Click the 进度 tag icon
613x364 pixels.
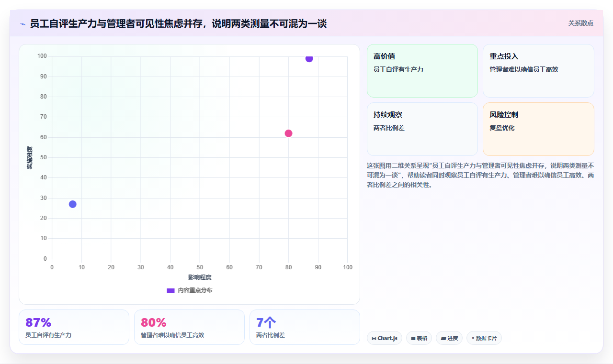[x=443, y=338]
